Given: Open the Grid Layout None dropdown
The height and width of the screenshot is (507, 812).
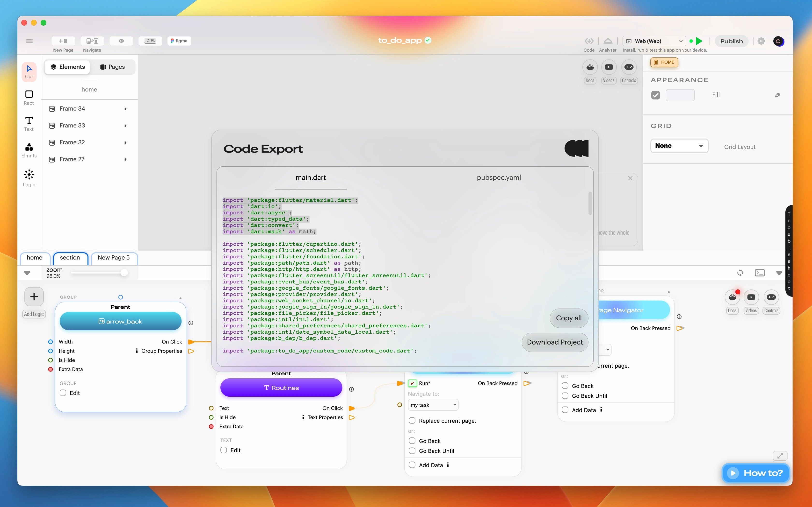Looking at the screenshot, I should (x=679, y=146).
